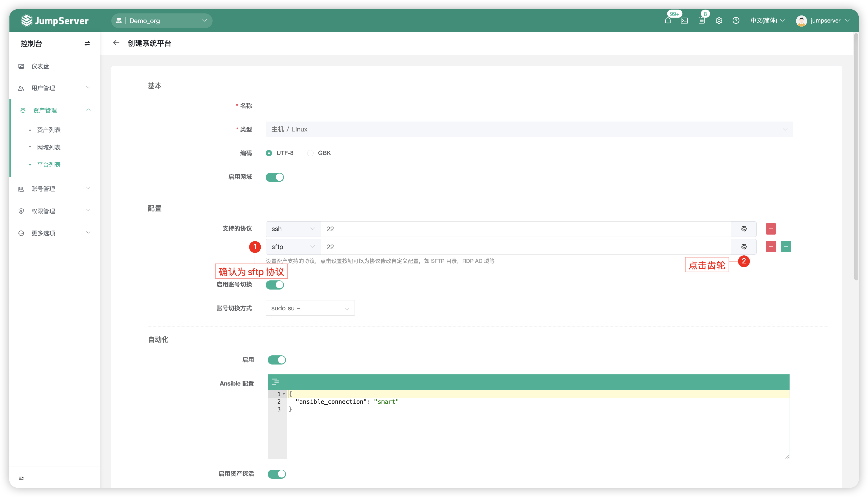This screenshot has width=868, height=497.
Task: Click the sftp port input field
Action: click(x=526, y=247)
